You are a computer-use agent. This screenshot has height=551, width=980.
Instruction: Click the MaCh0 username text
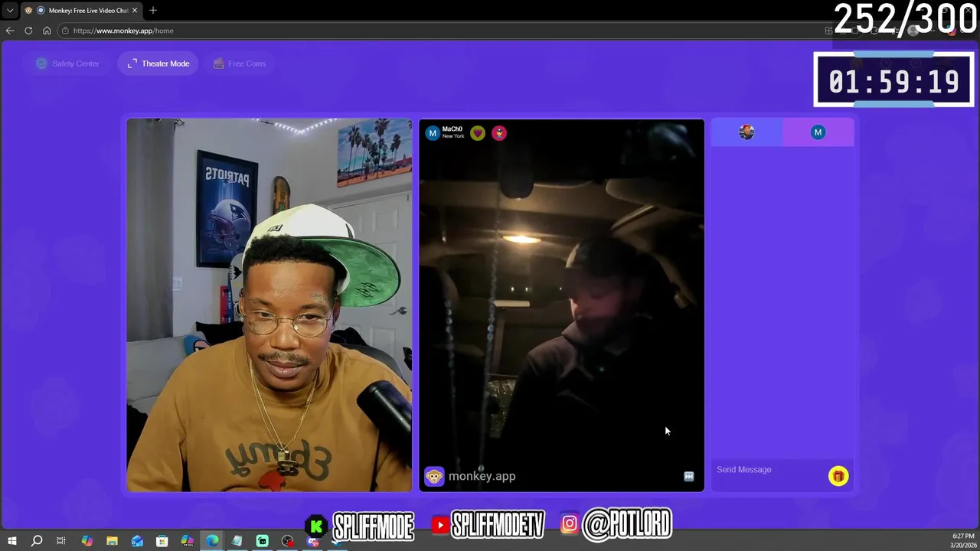pyautogui.click(x=452, y=129)
